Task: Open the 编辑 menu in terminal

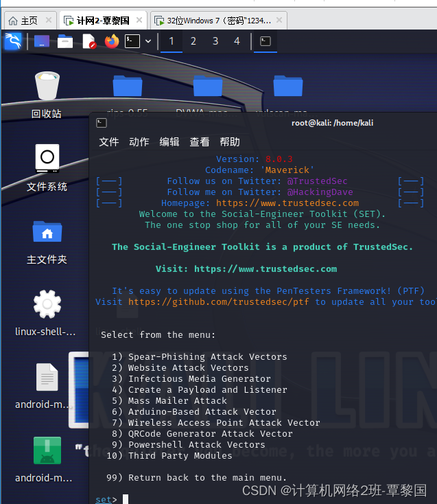Action: point(169,141)
